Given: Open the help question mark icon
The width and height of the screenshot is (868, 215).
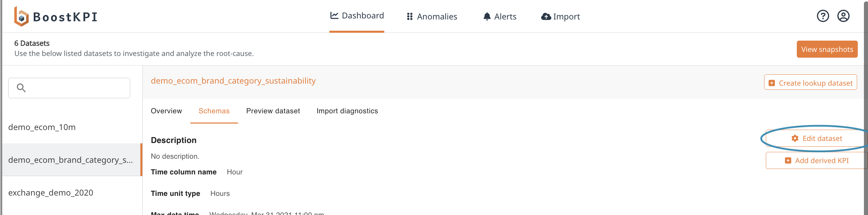Looking at the screenshot, I should coord(823,16).
